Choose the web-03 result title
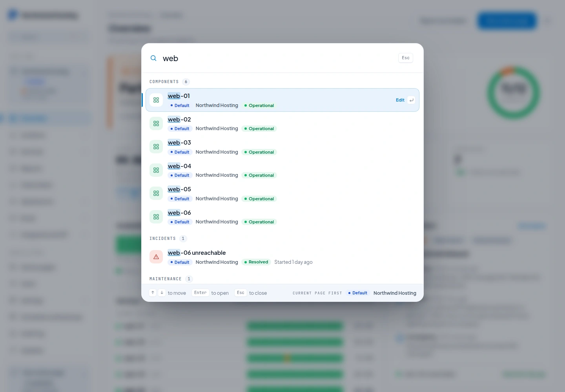Viewport: 565px width, 392px height. [x=179, y=143]
